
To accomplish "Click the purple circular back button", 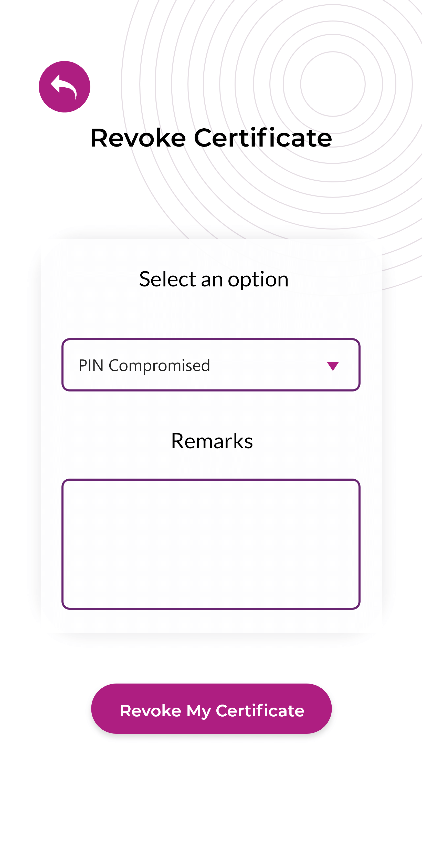I will click(64, 87).
